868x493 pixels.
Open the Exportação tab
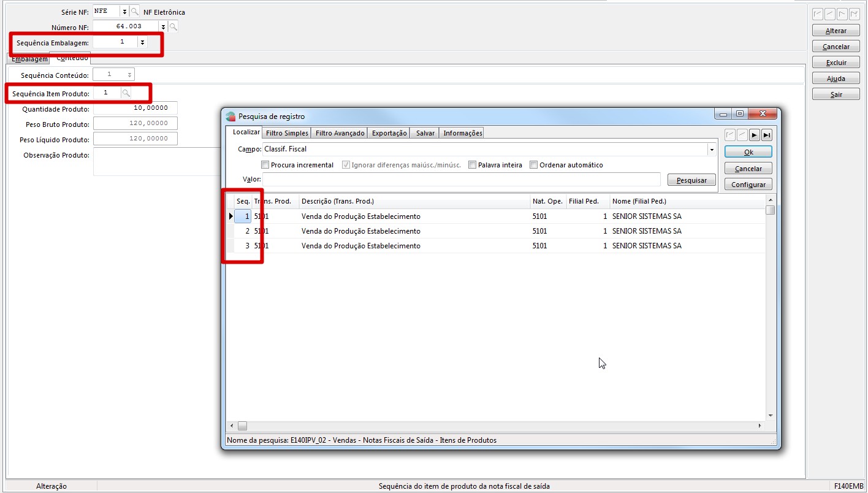(x=389, y=133)
